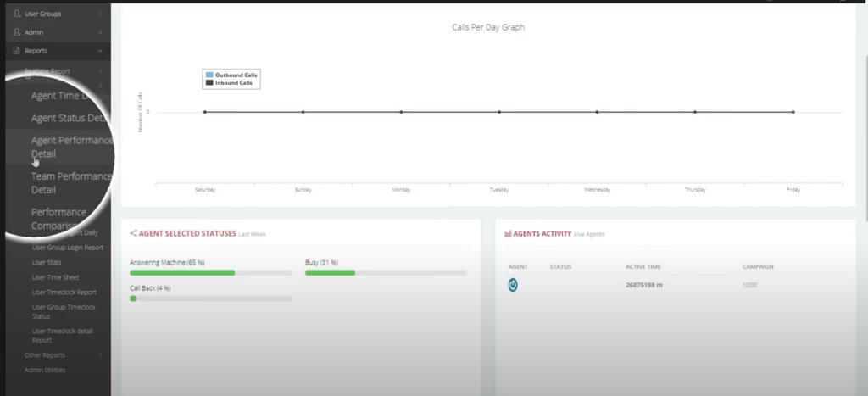Click the Friday axis label
Screen dimensions: 868x396
pos(793,189)
